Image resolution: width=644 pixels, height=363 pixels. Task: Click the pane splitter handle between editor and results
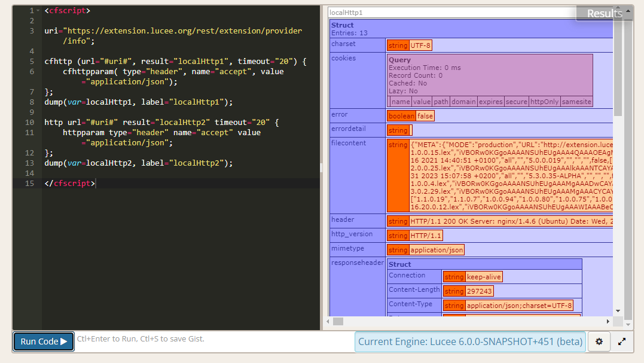pos(321,168)
